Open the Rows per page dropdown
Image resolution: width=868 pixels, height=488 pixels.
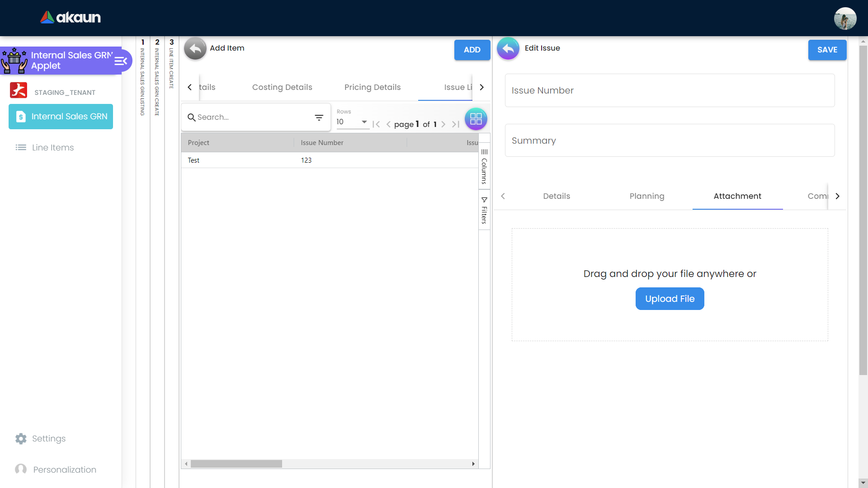tap(352, 122)
